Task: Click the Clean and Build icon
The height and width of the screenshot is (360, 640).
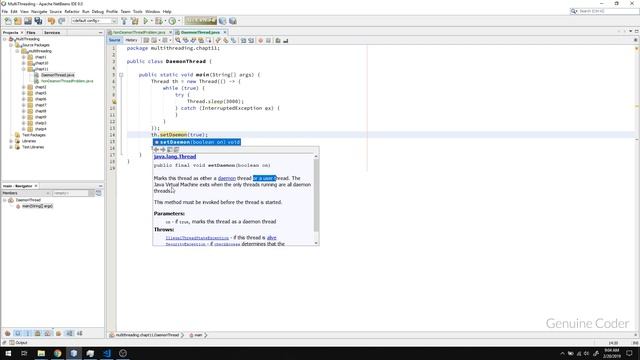Action: point(135,21)
